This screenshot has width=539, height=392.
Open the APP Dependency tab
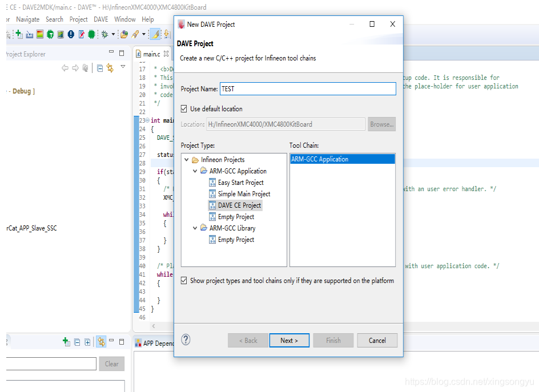tap(154, 343)
